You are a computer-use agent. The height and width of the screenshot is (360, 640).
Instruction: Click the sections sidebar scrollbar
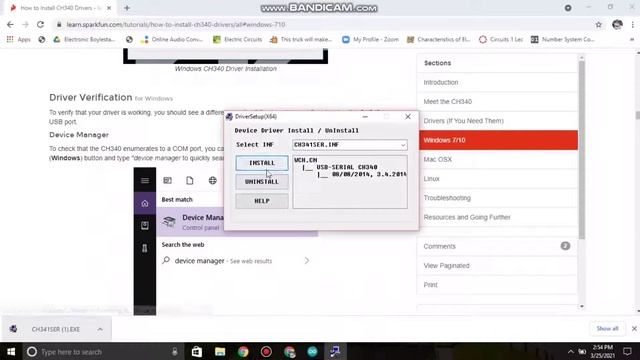(582, 149)
